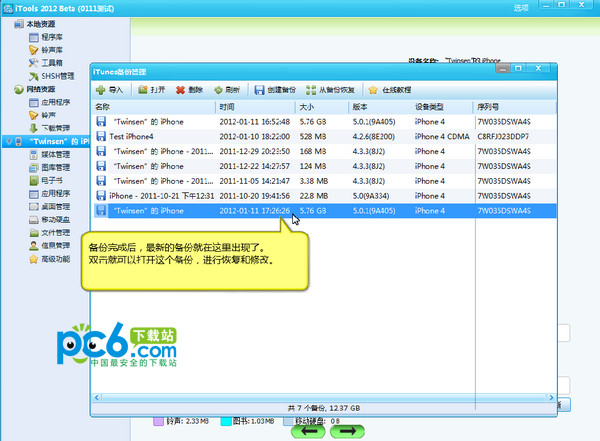Open 高级功能 advanced features
Viewport: 600px width, 441px height.
tap(50, 259)
